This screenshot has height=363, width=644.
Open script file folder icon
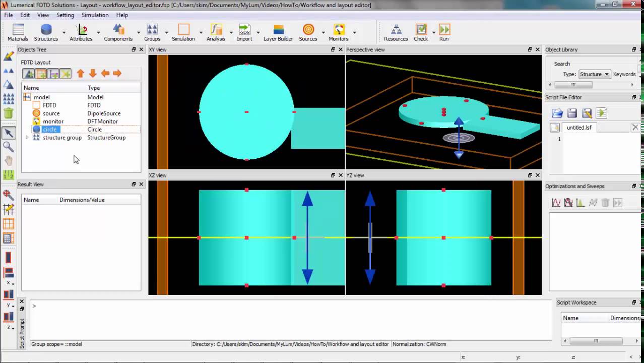click(557, 113)
